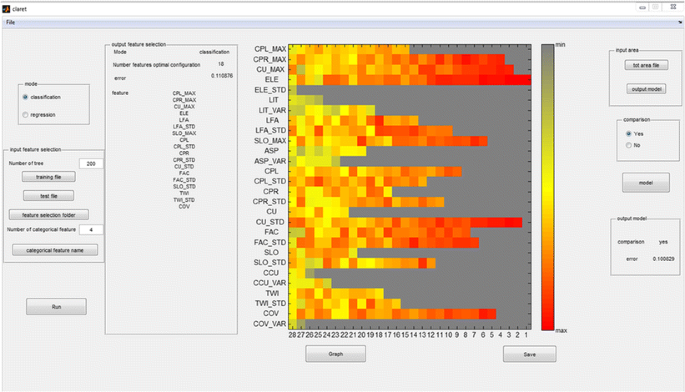
Task: Save results with the Save button
Action: click(529, 354)
